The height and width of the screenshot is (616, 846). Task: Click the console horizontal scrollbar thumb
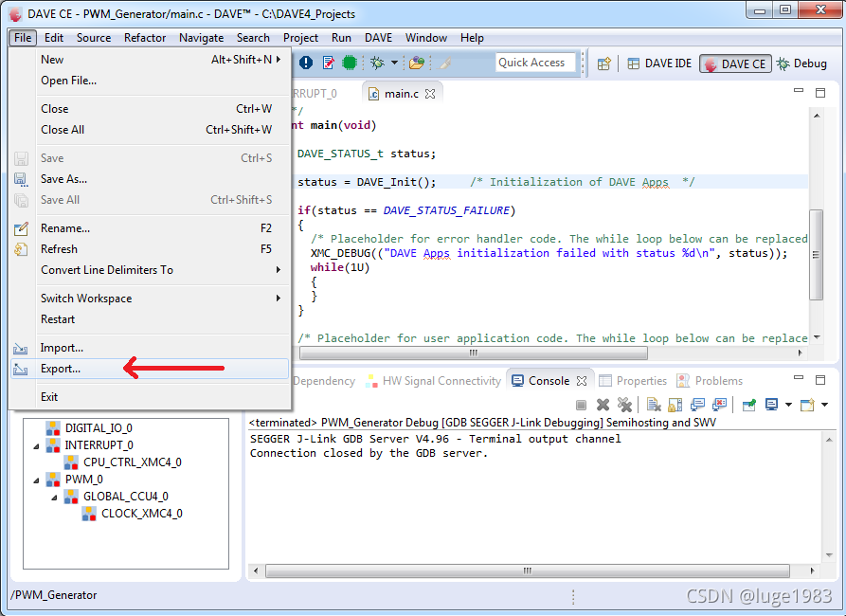pyautogui.click(x=528, y=571)
